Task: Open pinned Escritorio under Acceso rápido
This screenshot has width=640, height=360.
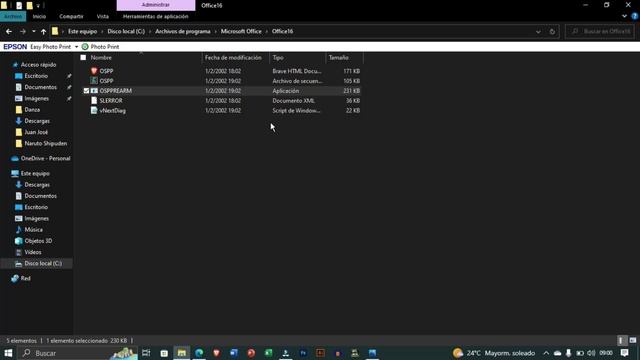Action: pos(36,76)
